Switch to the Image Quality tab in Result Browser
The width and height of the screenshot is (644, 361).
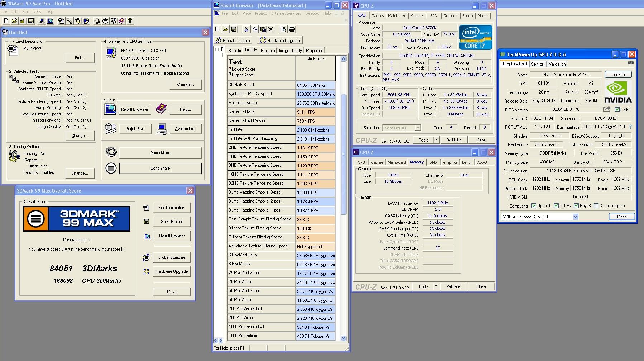point(290,51)
